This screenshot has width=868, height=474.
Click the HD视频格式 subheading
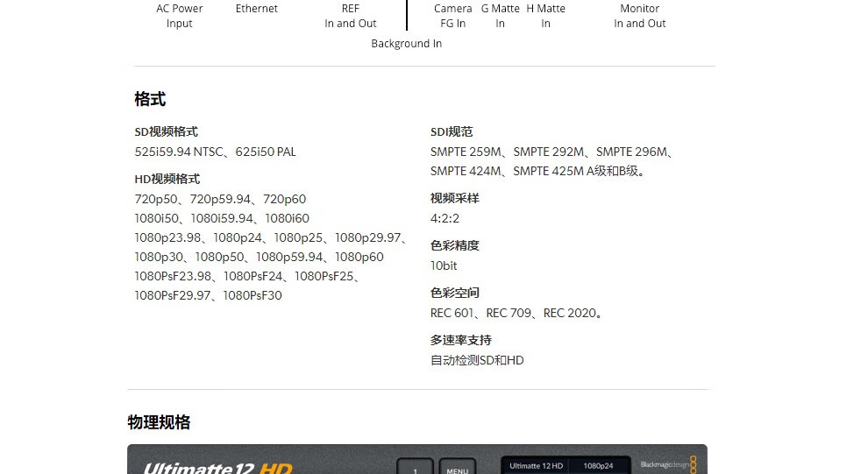coord(167,180)
